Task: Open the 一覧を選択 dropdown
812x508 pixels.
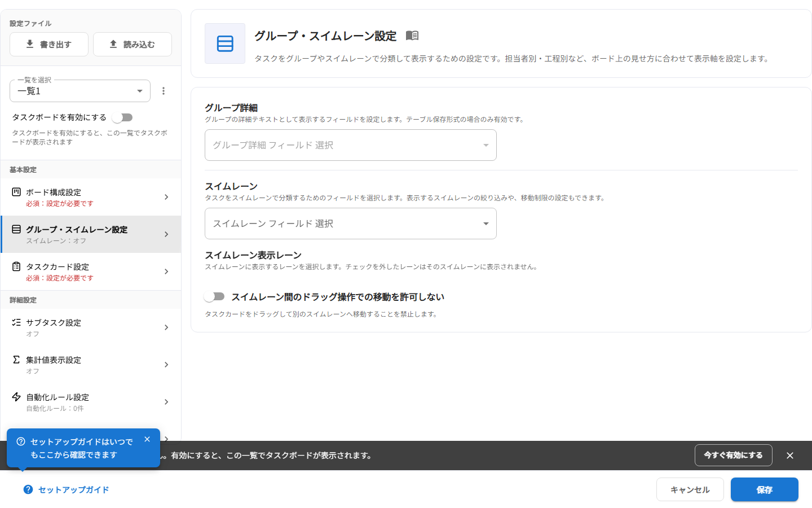Action: pos(80,91)
